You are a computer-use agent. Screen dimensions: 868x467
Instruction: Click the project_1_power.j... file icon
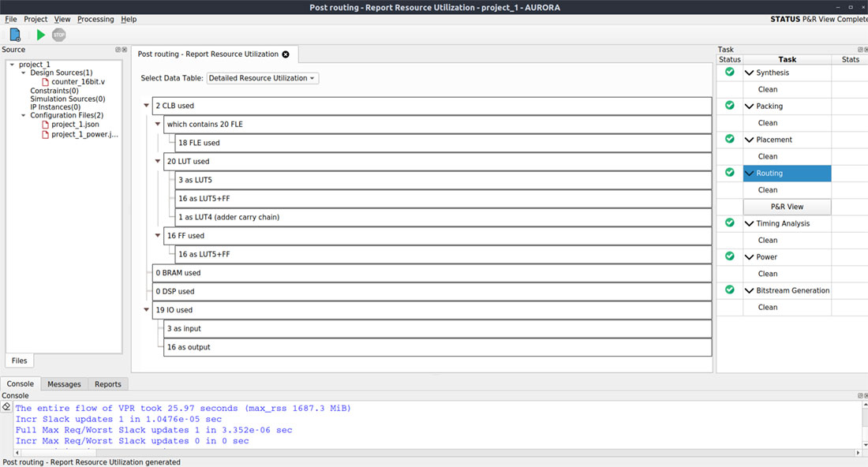click(x=46, y=134)
